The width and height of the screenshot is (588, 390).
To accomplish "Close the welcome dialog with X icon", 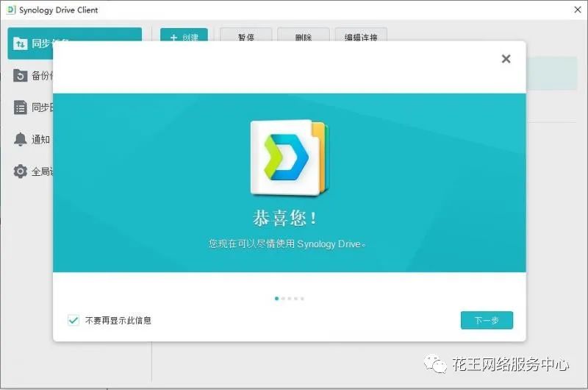I will click(x=506, y=59).
